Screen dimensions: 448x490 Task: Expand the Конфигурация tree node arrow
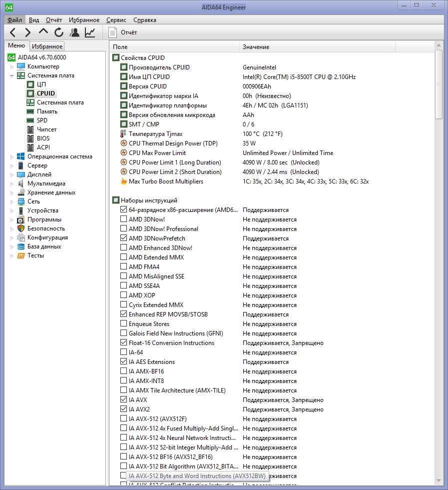click(x=12, y=238)
